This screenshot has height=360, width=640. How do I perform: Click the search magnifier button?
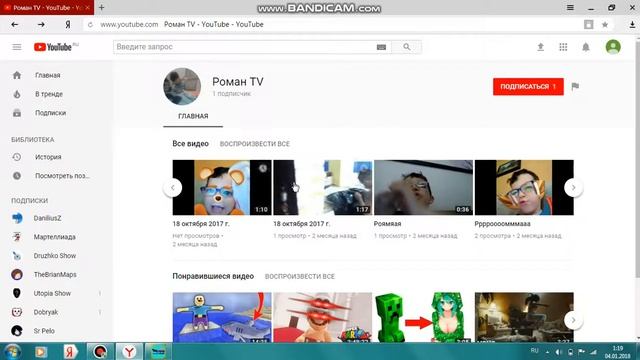pyautogui.click(x=407, y=47)
